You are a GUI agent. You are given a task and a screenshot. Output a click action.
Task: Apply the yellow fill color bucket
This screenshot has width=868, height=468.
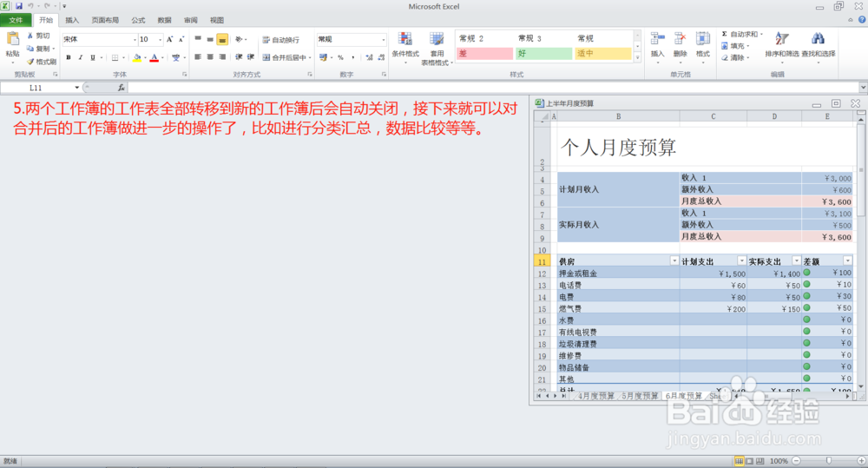coord(137,57)
